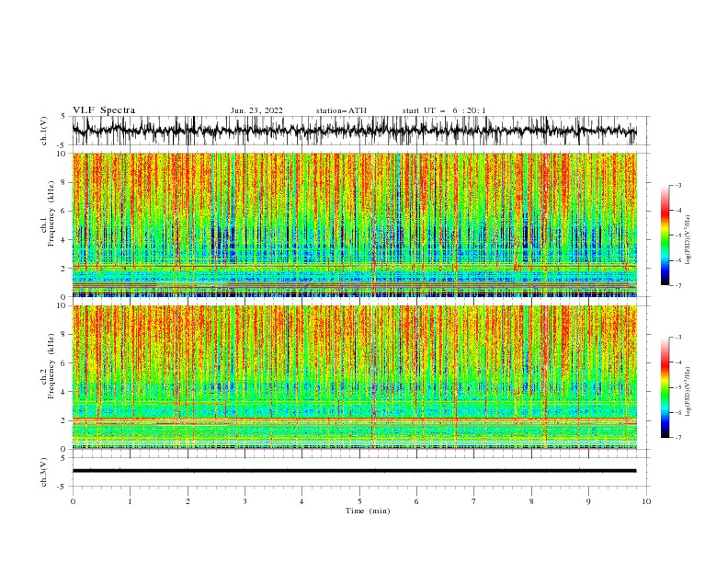Image resolution: width=728 pixels, height=563 pixels.
Task: Click the 'ch.3(V)' axis label
Action: tap(44, 472)
